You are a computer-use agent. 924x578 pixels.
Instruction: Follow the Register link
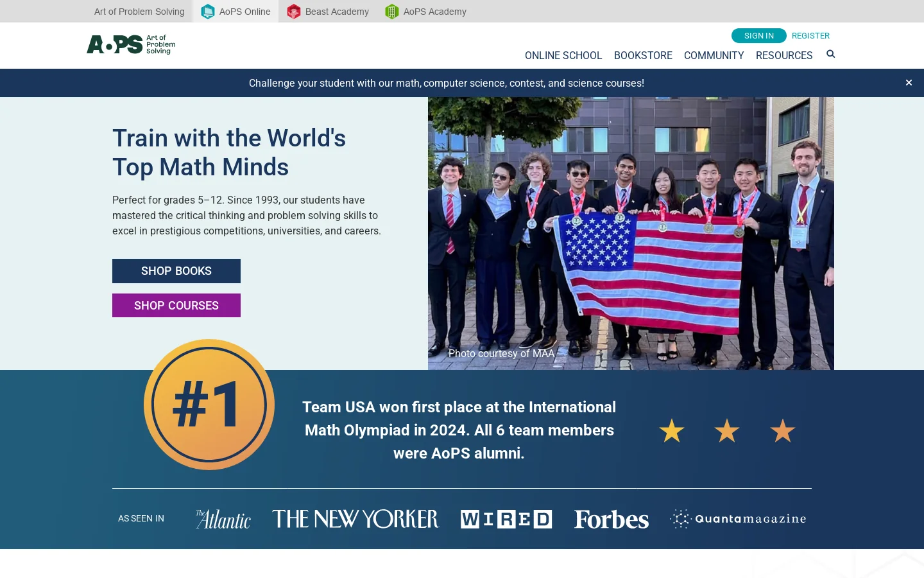click(x=810, y=36)
